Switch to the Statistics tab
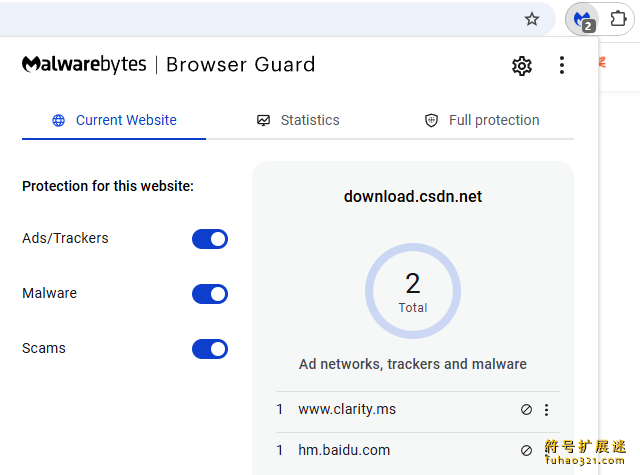 click(298, 120)
